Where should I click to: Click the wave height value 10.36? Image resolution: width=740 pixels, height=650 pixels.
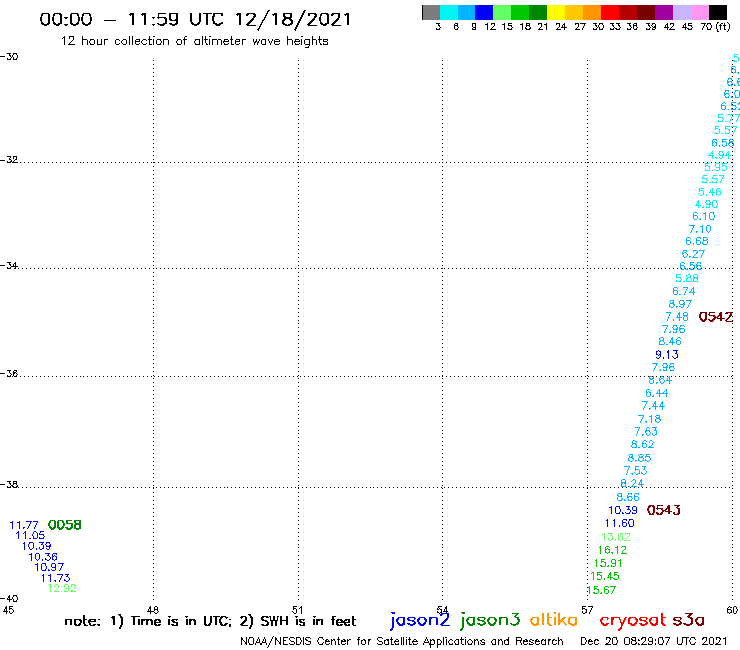(x=42, y=557)
